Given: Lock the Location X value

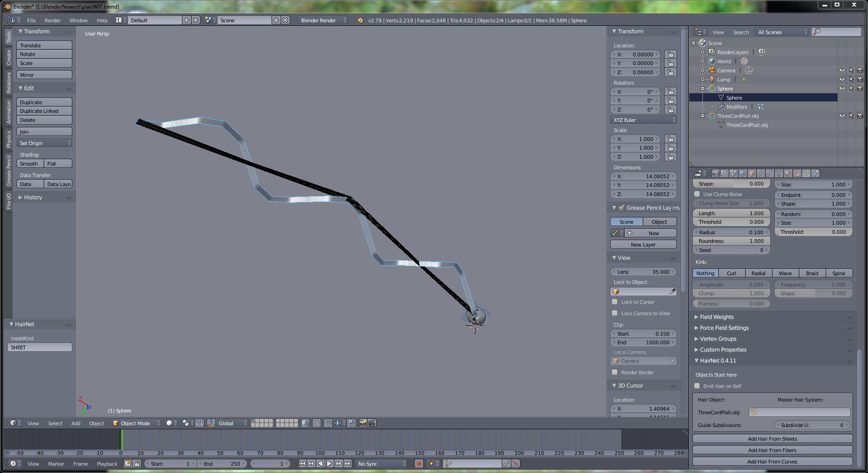Looking at the screenshot, I should 671,54.
